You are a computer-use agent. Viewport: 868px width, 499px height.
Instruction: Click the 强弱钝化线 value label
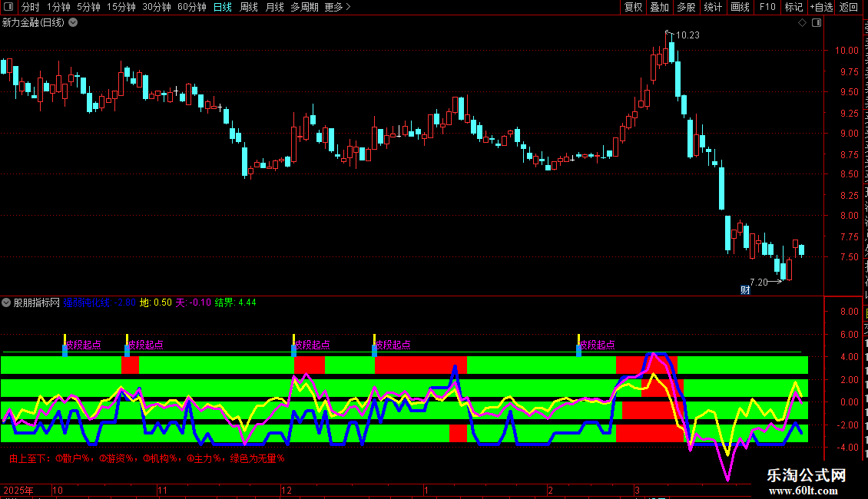100,302
